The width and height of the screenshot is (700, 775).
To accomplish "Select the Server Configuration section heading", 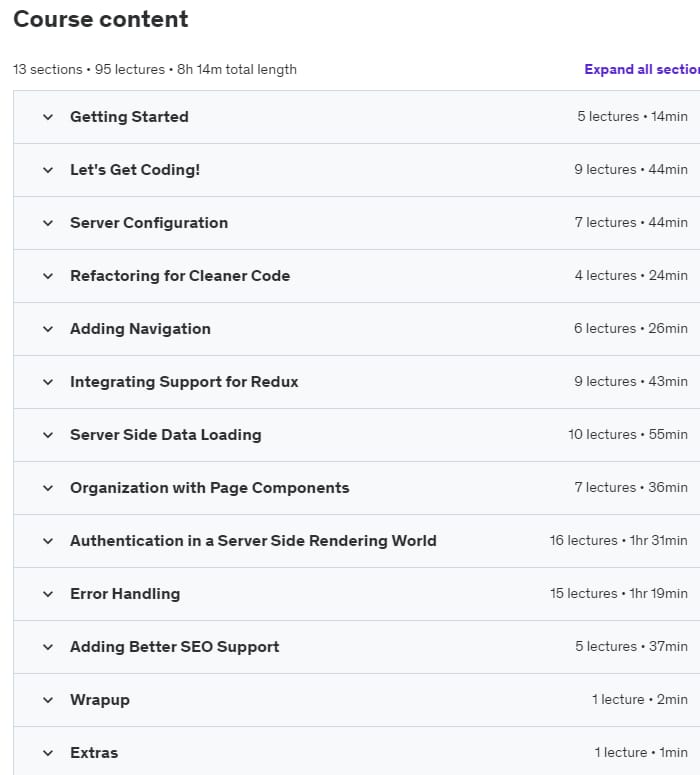I will (149, 223).
